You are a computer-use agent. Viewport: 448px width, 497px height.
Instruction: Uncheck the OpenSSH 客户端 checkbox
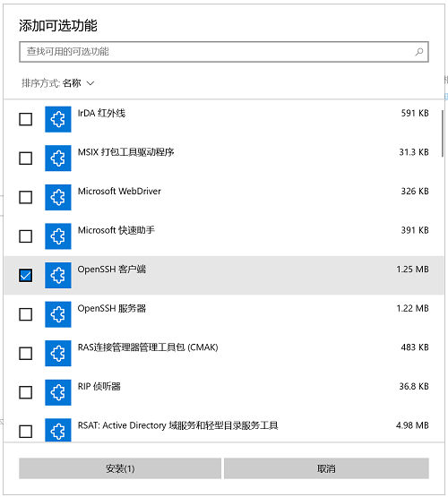click(26, 275)
